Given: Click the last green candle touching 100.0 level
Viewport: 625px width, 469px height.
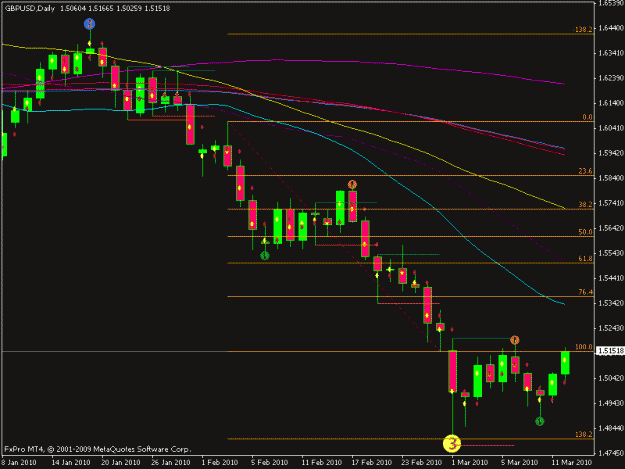Looking at the screenshot, I should pyautogui.click(x=565, y=363).
